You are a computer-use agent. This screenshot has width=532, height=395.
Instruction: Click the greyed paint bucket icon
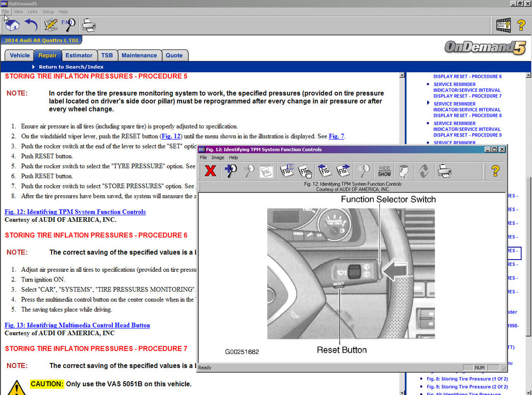404,171
